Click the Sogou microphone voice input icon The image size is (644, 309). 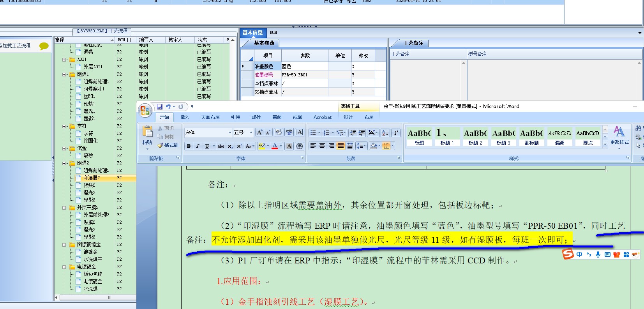click(x=598, y=254)
